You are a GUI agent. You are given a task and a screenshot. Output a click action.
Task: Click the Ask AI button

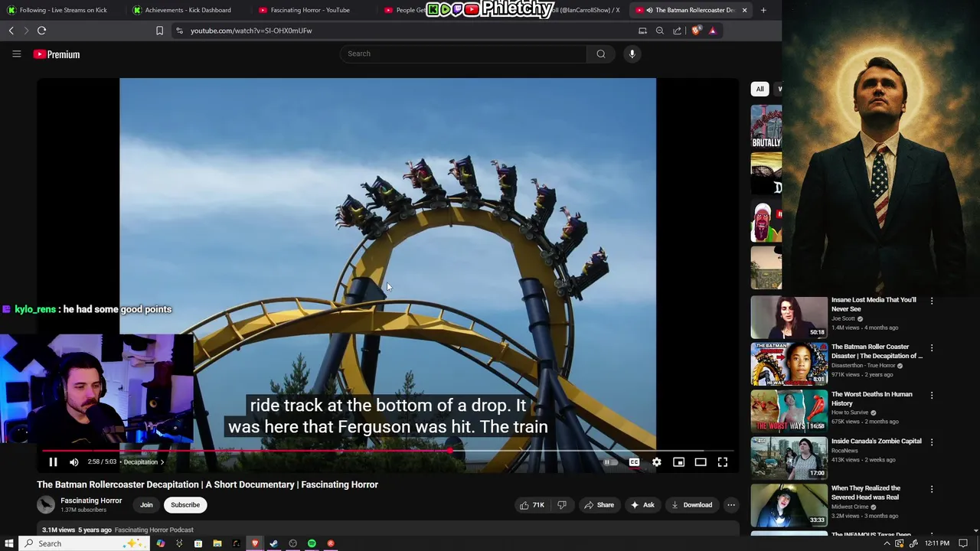tap(642, 505)
